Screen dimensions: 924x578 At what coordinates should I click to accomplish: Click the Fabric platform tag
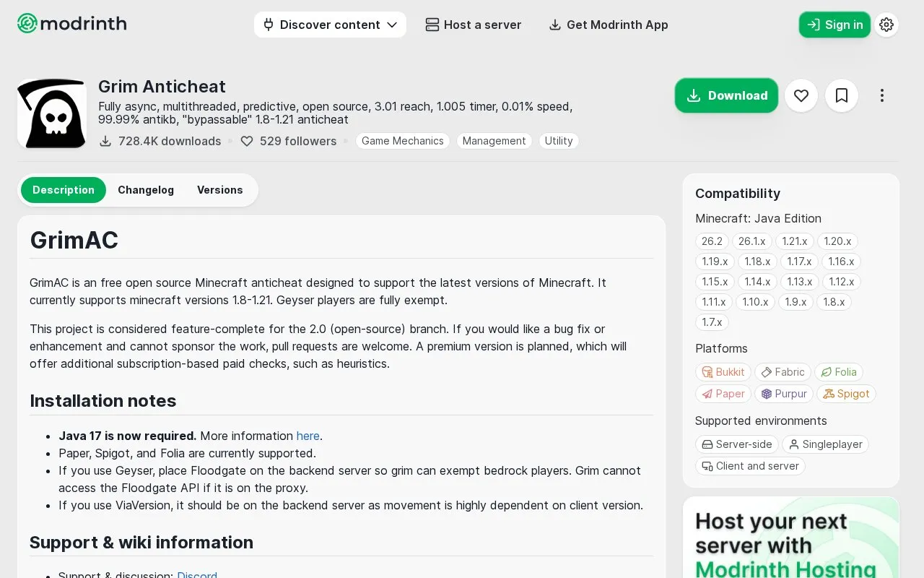click(783, 372)
